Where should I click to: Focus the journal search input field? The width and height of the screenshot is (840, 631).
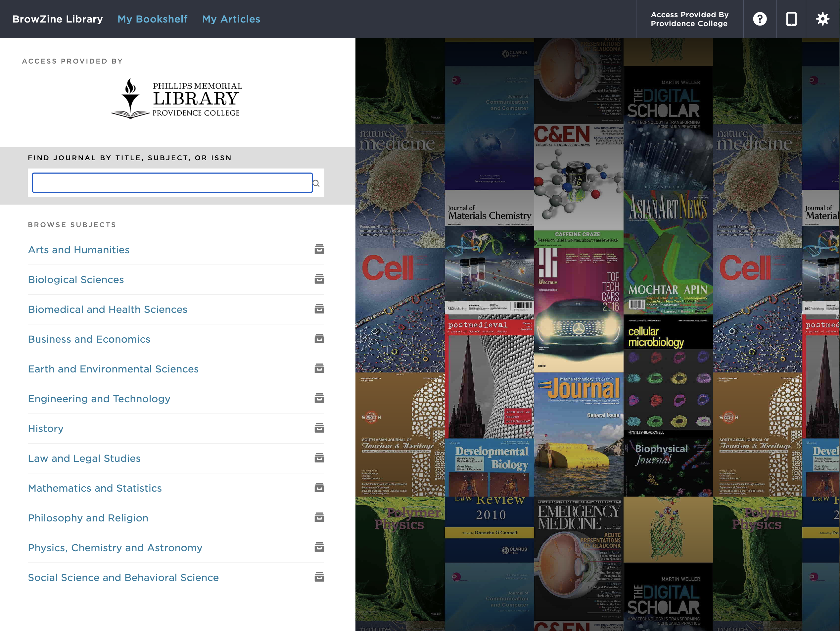click(x=172, y=183)
